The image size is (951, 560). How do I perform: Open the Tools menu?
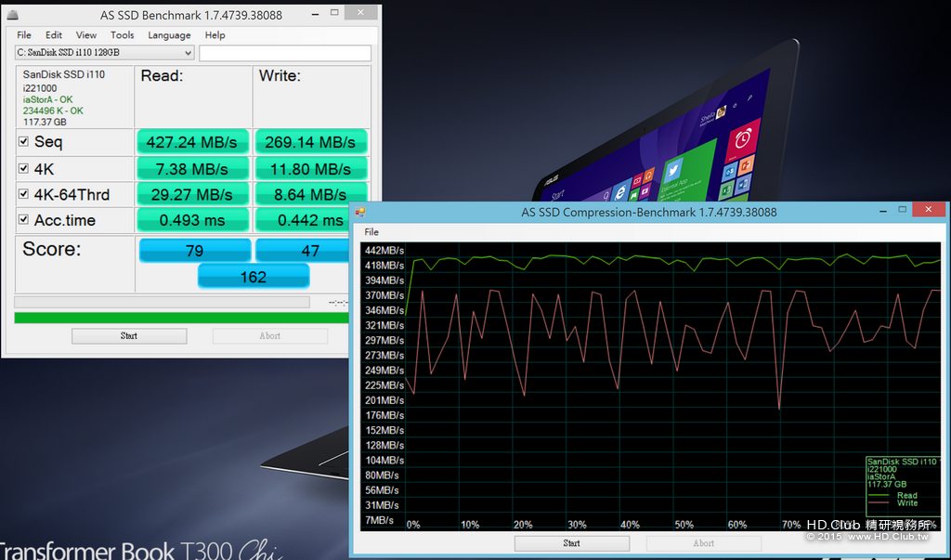click(x=122, y=35)
